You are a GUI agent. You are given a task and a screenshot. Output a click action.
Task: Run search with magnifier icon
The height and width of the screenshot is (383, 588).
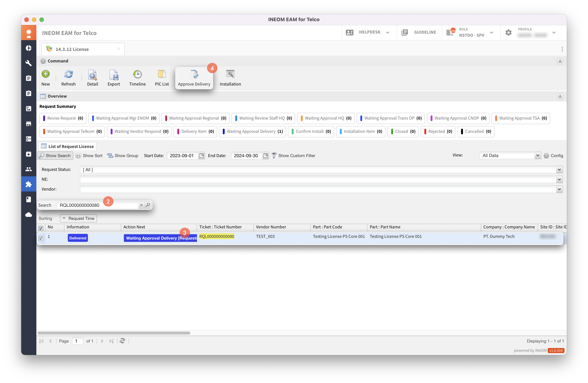[148, 205]
